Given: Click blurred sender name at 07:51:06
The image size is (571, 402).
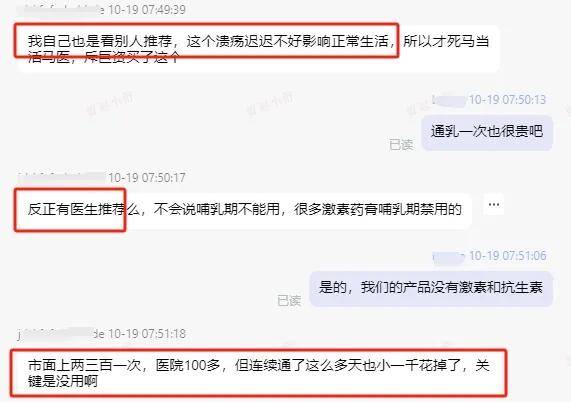Looking at the screenshot, I should pyautogui.click(x=448, y=256).
